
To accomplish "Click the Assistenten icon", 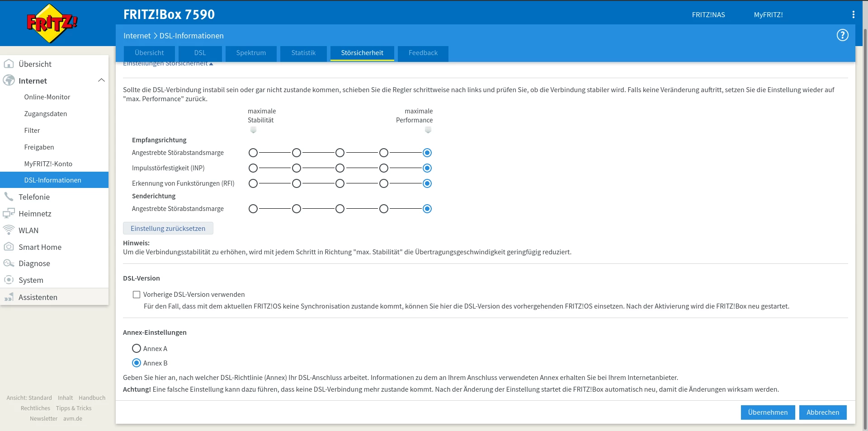I will click(x=9, y=297).
